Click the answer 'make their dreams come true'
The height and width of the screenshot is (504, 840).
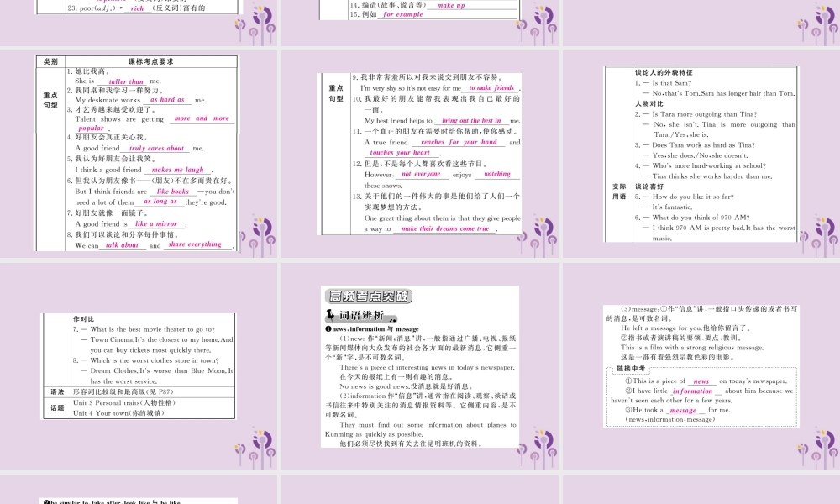[x=445, y=228]
